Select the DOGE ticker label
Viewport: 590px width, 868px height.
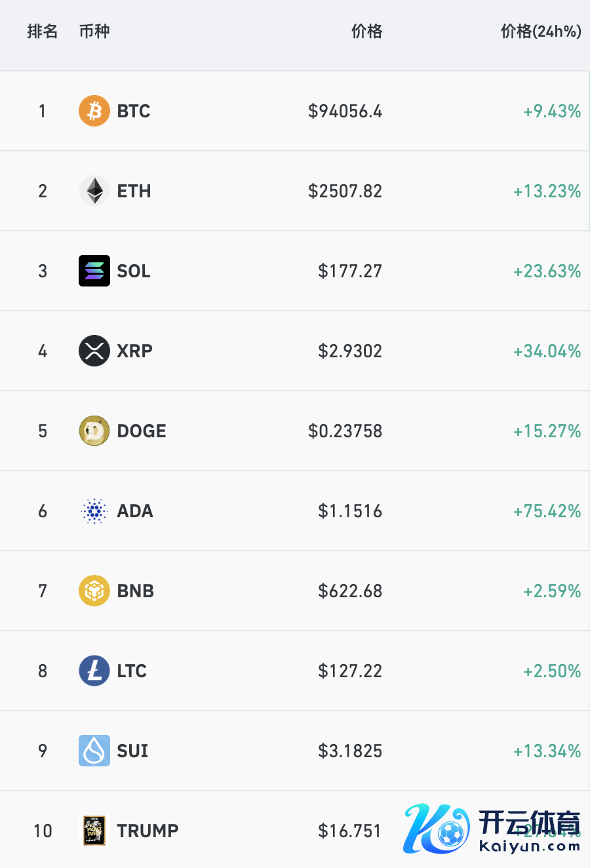pyautogui.click(x=142, y=431)
